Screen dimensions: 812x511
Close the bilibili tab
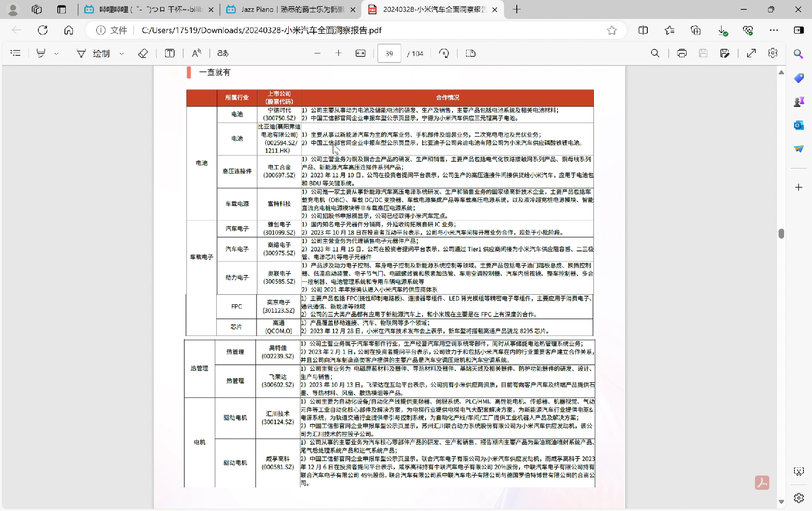[211, 9]
